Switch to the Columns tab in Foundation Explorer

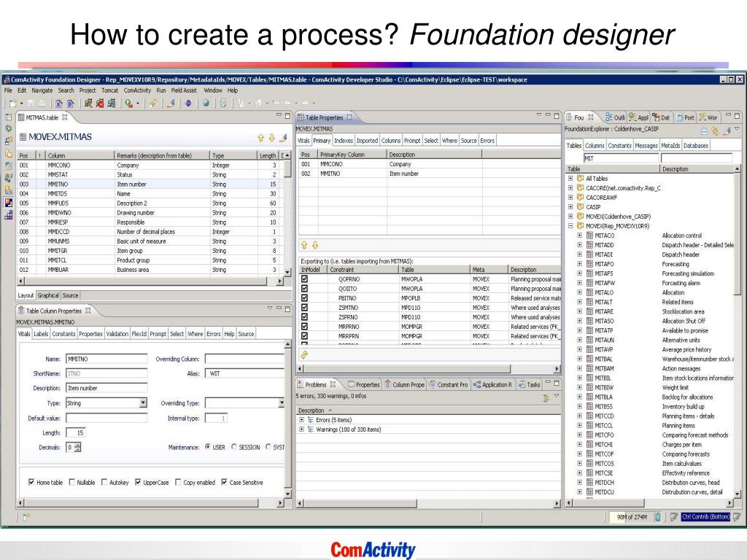[595, 145]
